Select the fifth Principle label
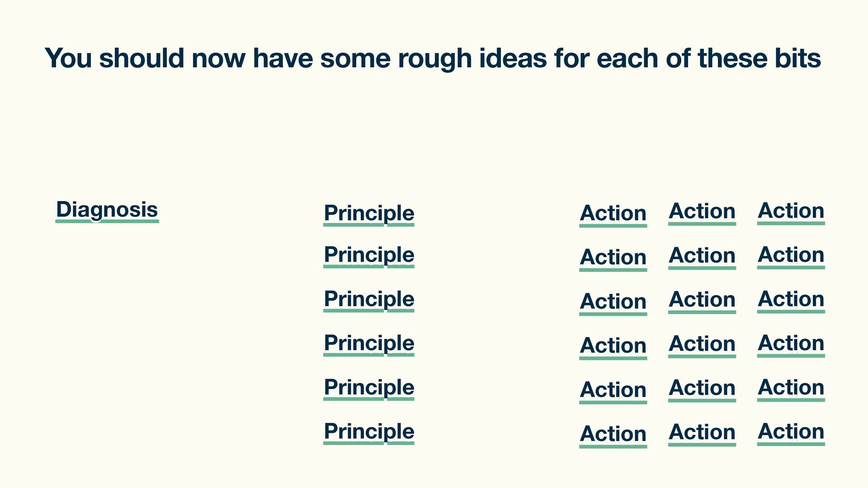This screenshot has width=868, height=488. coord(369,388)
